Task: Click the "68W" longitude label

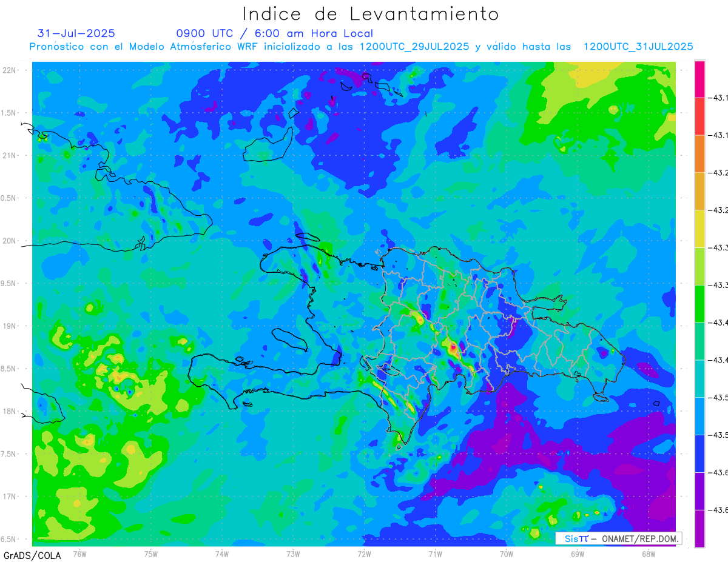Action: [648, 554]
